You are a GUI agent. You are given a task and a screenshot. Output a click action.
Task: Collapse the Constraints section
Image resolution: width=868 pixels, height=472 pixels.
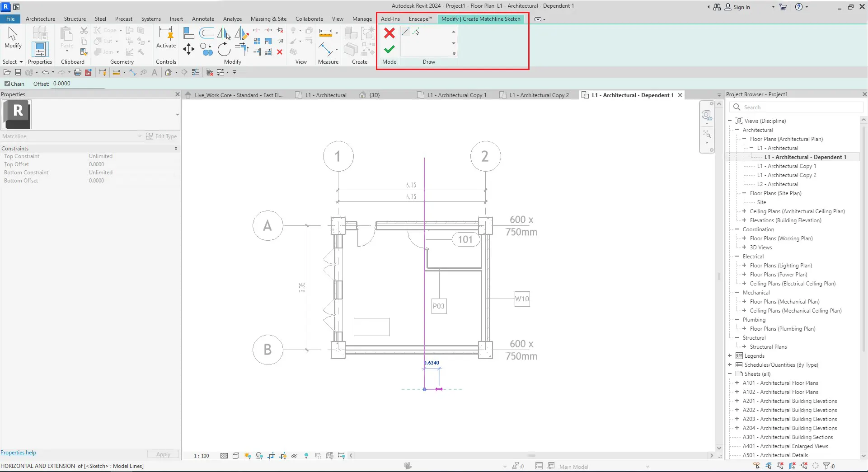tap(176, 149)
